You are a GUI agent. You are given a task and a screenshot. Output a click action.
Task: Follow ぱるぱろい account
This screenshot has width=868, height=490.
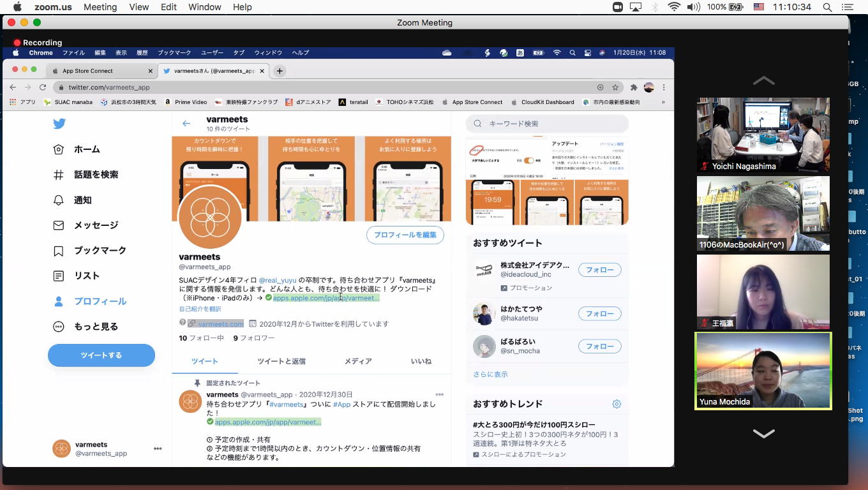tap(600, 346)
